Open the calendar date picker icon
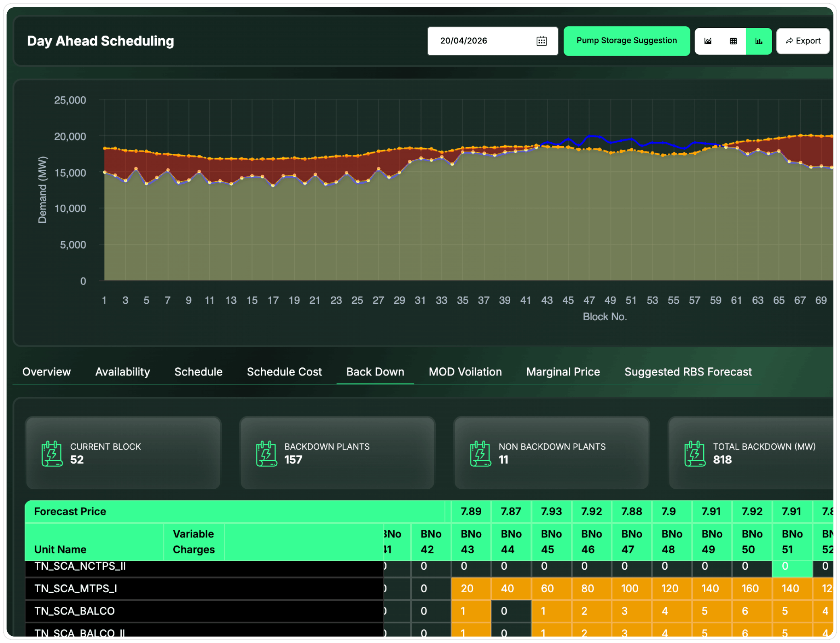840x643 pixels. point(541,41)
